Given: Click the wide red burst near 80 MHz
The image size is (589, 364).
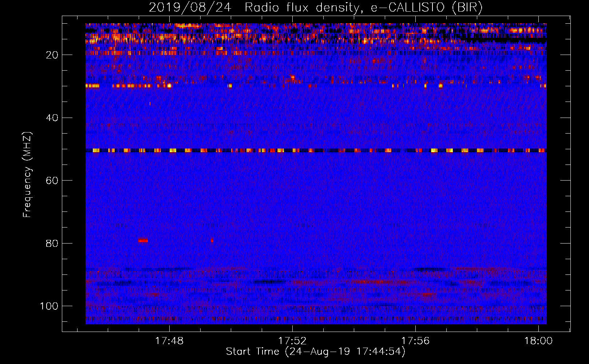Looking at the screenshot, I should coord(143,240).
